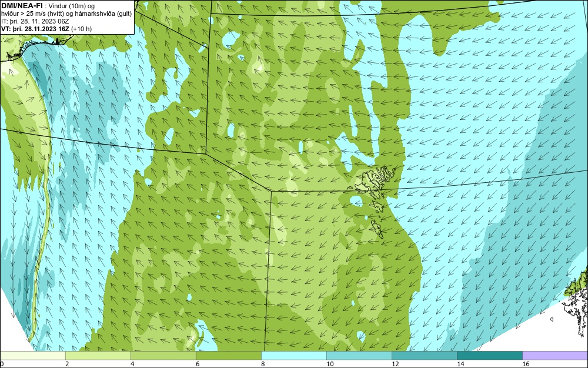Click the 6–8 m/s dark green swatch

tap(228, 356)
